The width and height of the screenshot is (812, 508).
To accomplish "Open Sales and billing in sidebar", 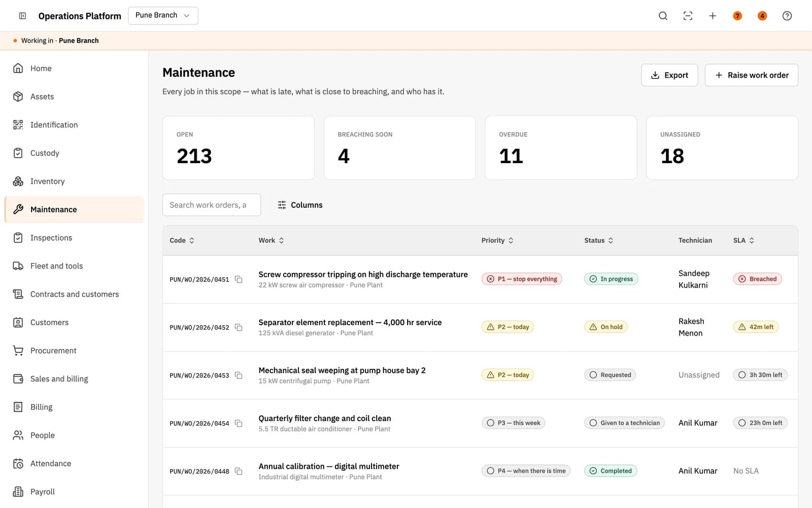I will [74, 379].
